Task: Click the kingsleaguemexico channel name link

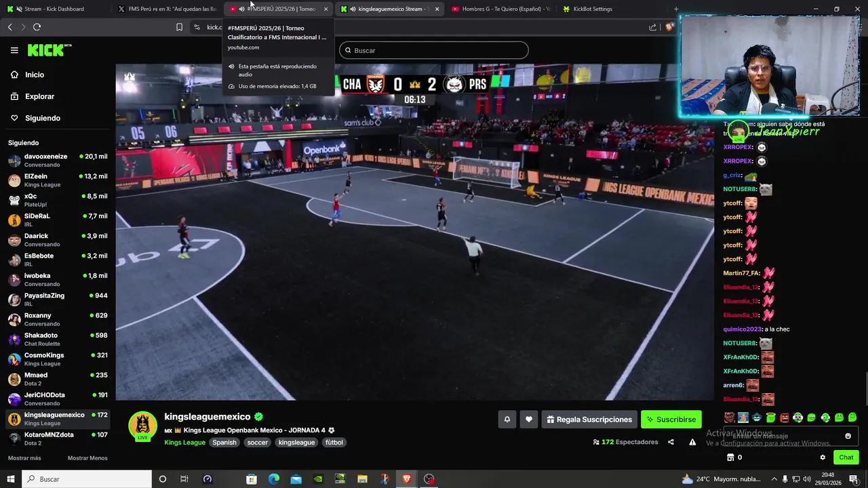Action: coord(208,417)
